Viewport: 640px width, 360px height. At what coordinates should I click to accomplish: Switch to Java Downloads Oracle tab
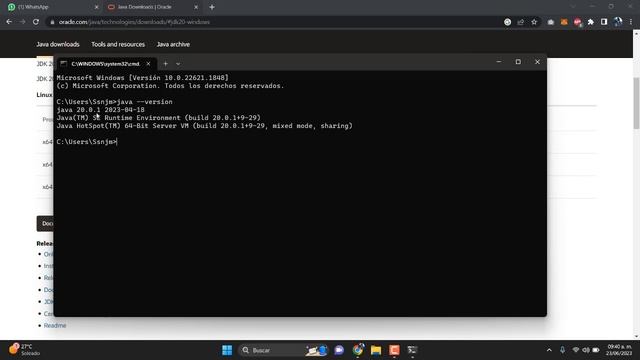(x=152, y=7)
